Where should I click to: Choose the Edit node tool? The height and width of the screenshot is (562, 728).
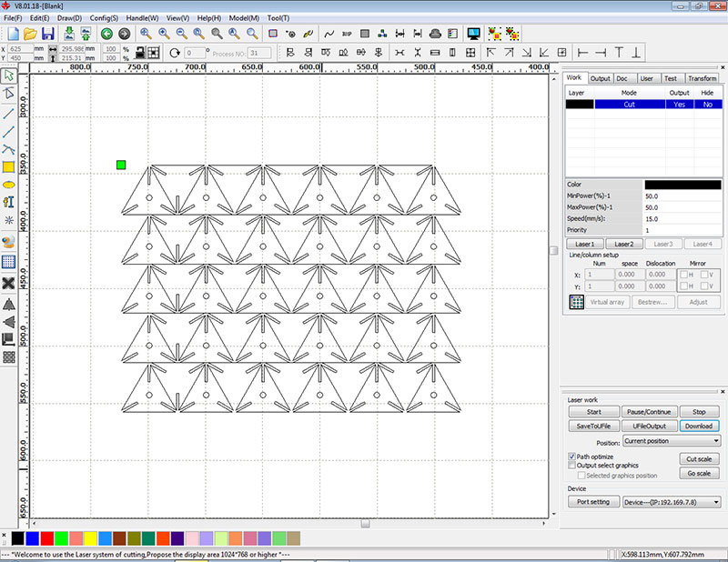9,94
